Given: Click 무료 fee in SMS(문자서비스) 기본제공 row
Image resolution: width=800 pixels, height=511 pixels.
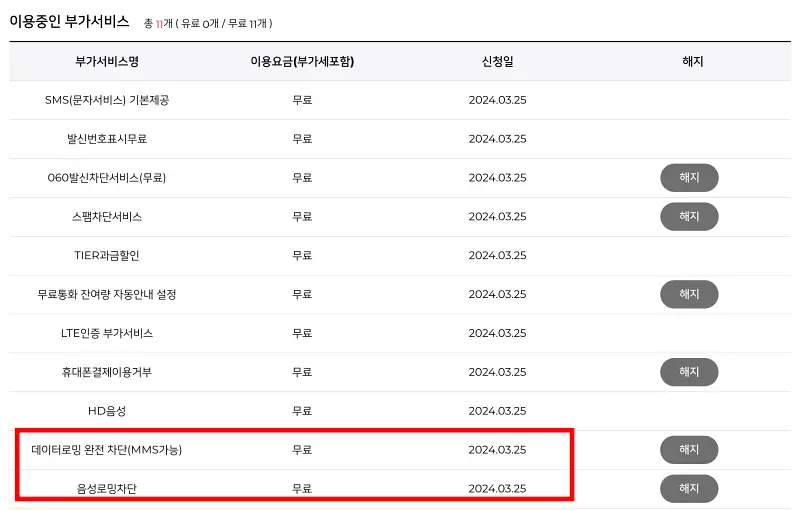Looking at the screenshot, I should 302,100.
